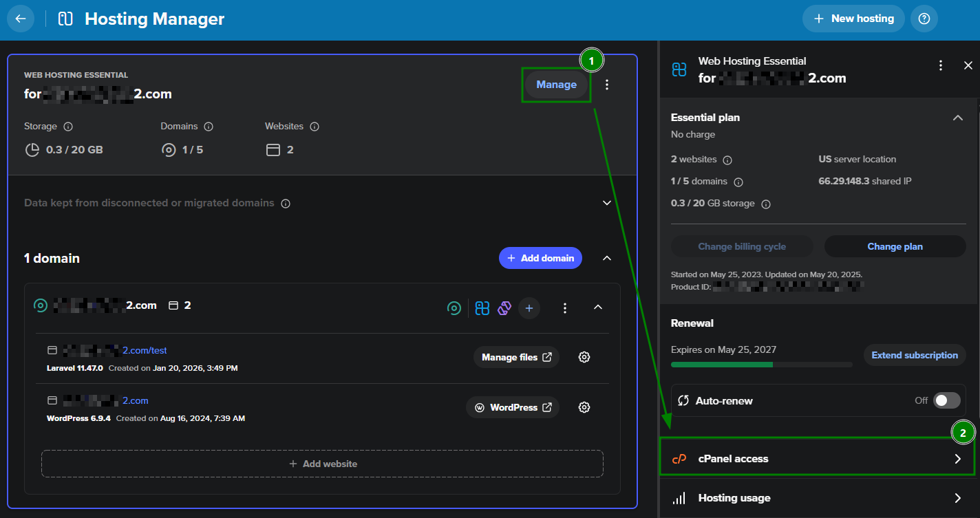Collapse the Essential plan section
This screenshot has width=980, height=518.
957,118
